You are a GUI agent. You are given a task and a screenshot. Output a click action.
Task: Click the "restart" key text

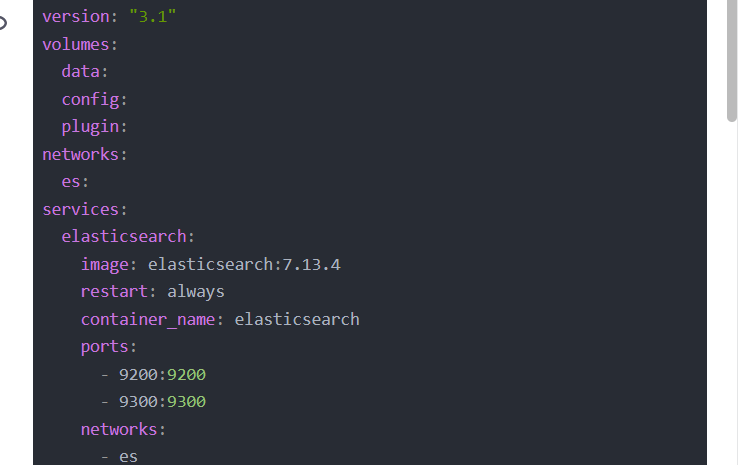click(x=114, y=292)
